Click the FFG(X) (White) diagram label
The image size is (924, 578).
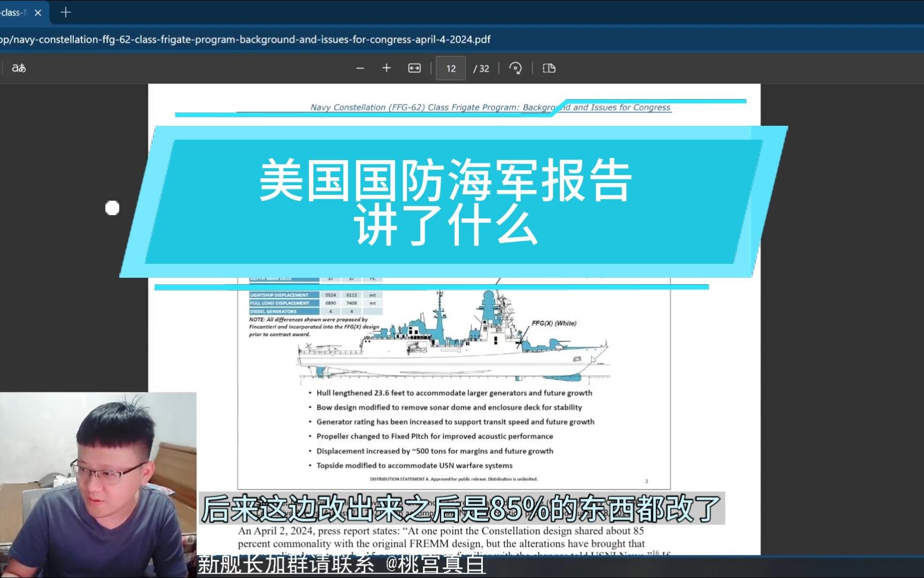point(554,323)
